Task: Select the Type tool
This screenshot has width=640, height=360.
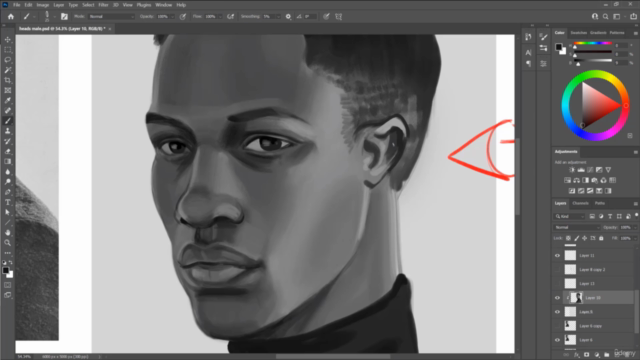Action: [x=8, y=202]
